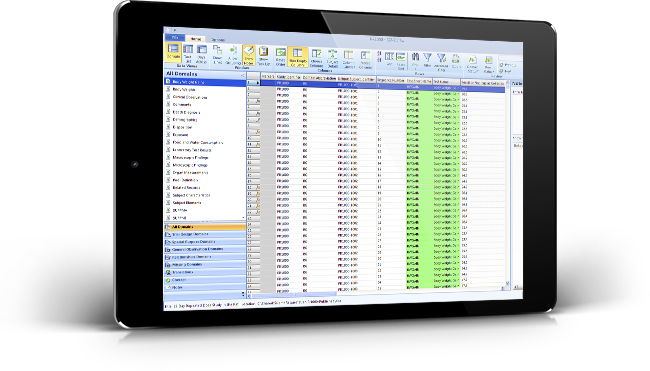The image size is (650, 371).
Task: Open the File menu tab
Action: 175,38
